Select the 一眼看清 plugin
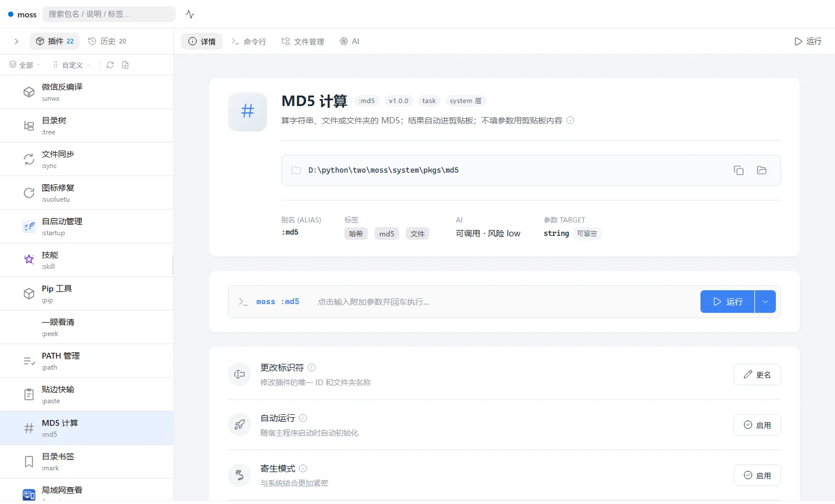The width and height of the screenshot is (835, 504). point(87,327)
